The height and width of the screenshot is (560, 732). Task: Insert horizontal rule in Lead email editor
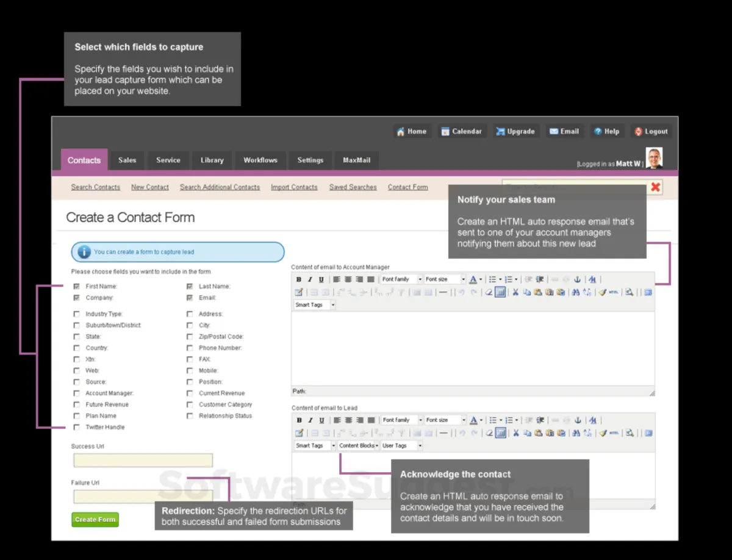tap(443, 433)
